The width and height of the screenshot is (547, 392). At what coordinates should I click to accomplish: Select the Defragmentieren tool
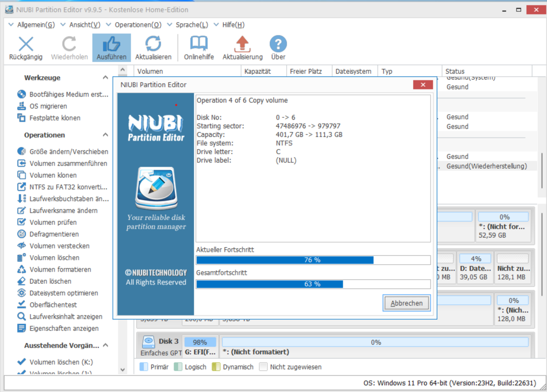[x=54, y=234]
